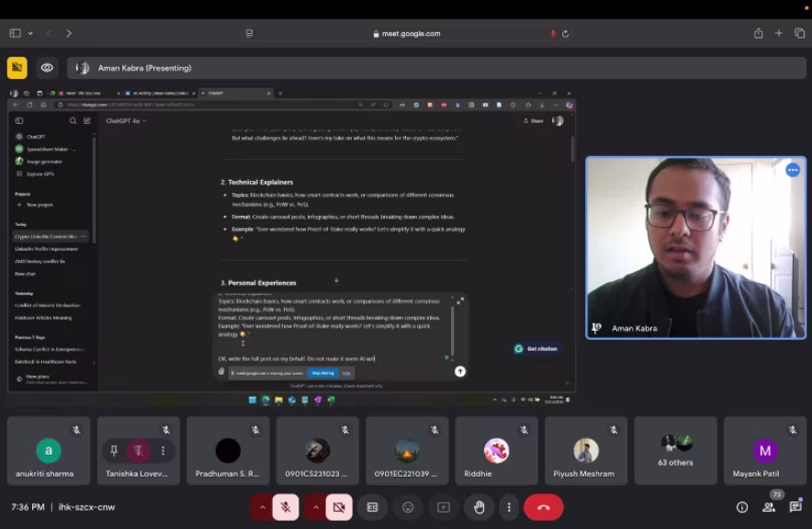
Task: Toggle microphone mute button
Action: coord(286,507)
